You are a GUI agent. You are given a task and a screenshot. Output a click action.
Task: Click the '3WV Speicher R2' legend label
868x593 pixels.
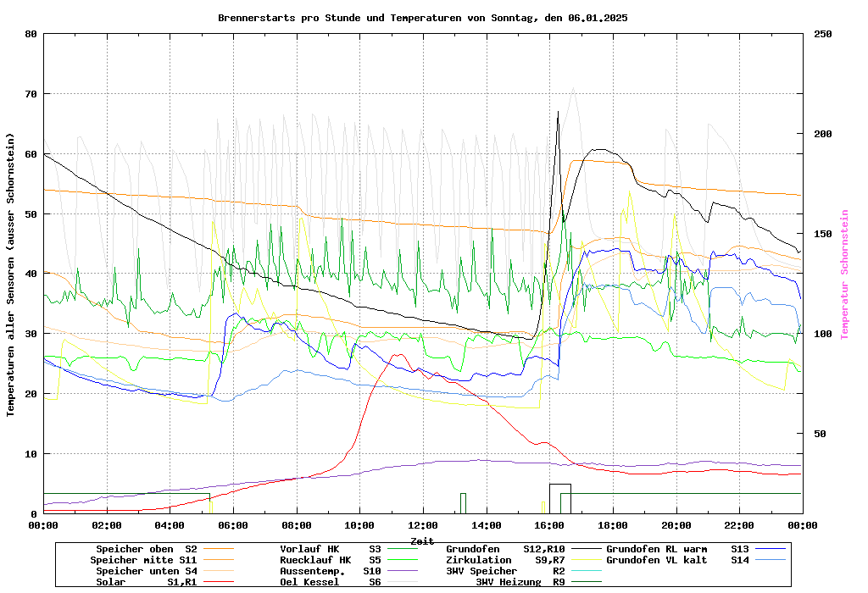[505, 571]
